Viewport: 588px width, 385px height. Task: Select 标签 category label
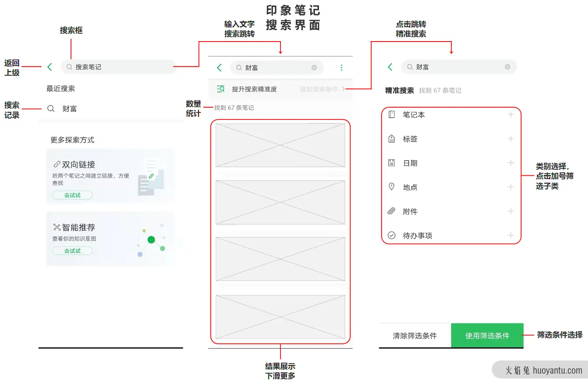(x=410, y=139)
